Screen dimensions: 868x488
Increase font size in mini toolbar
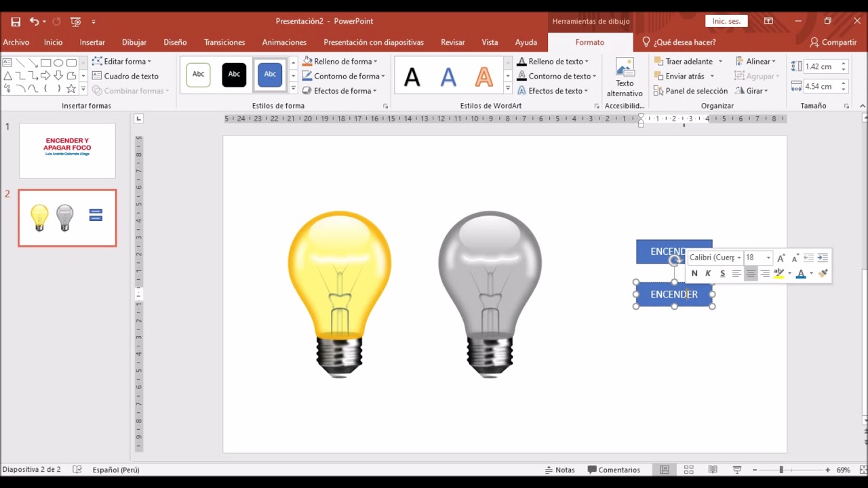[781, 258]
